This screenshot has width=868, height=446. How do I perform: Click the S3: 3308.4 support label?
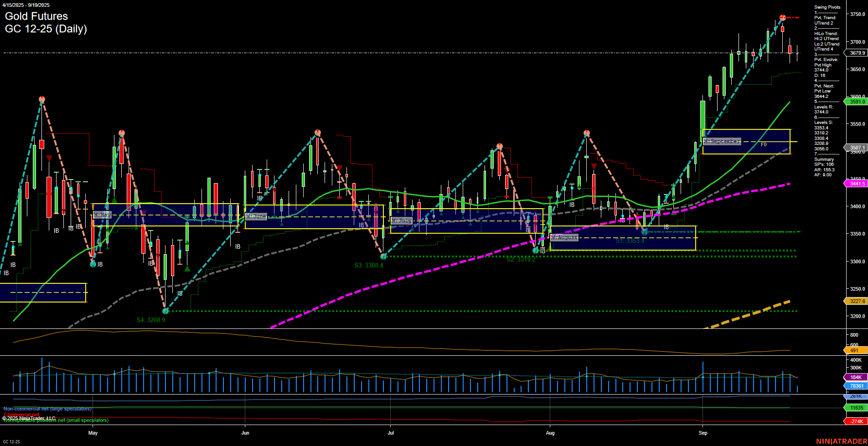[x=369, y=265]
